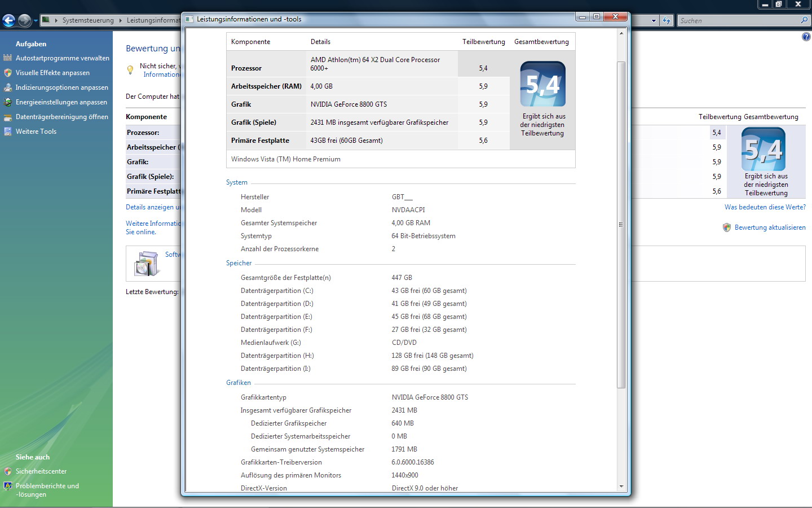Click the Leistungsinformationen dialog title icon
Viewport: 812px width, 508px height.
pyautogui.click(x=189, y=19)
